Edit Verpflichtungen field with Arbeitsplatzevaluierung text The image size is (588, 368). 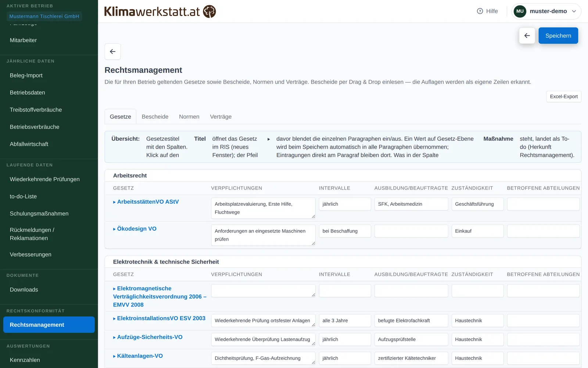[x=263, y=208]
